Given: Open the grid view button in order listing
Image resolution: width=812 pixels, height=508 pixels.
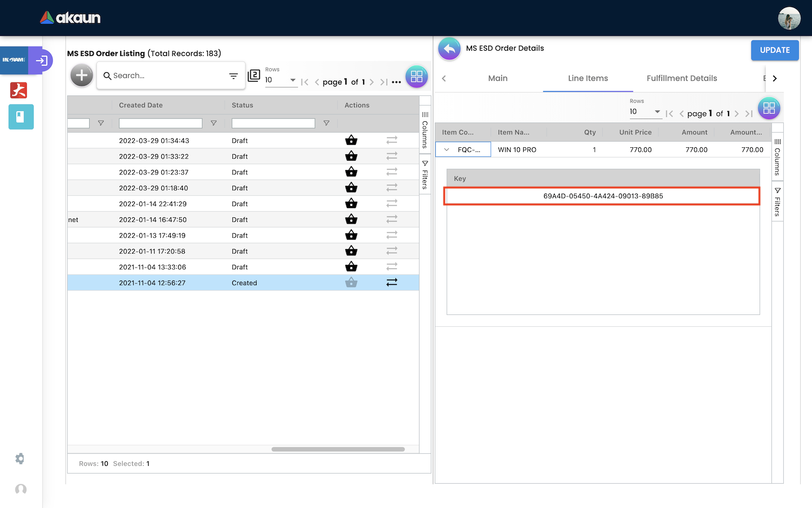Looking at the screenshot, I should pos(417,77).
